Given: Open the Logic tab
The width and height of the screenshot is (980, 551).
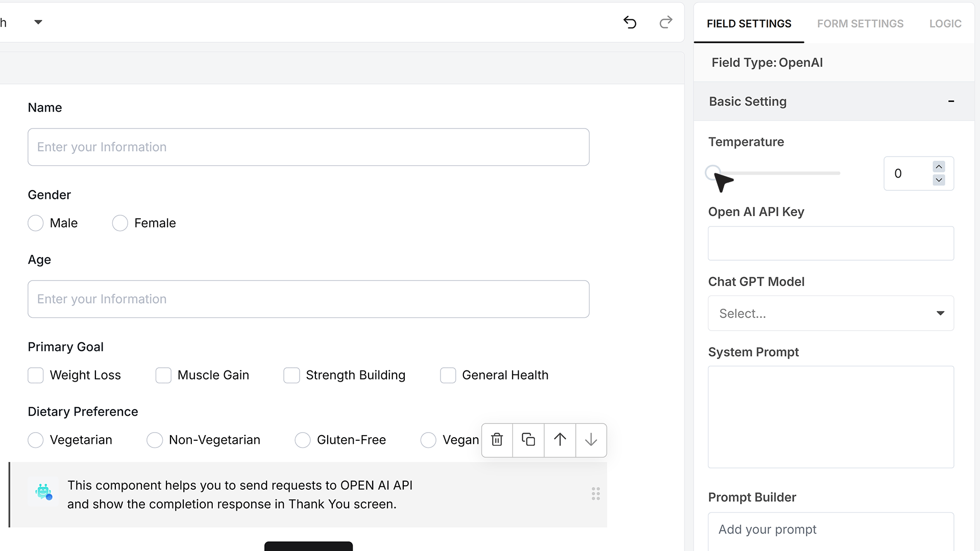Looking at the screenshot, I should 945,23.
